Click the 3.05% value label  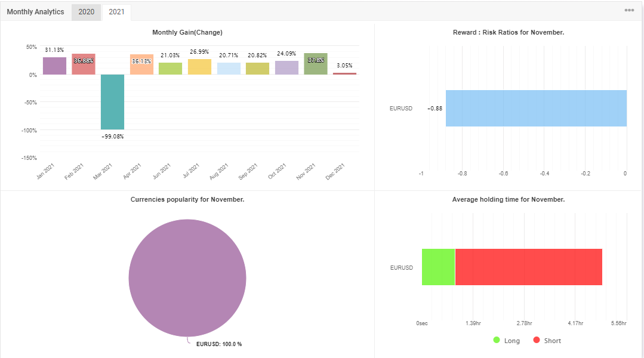(x=344, y=66)
